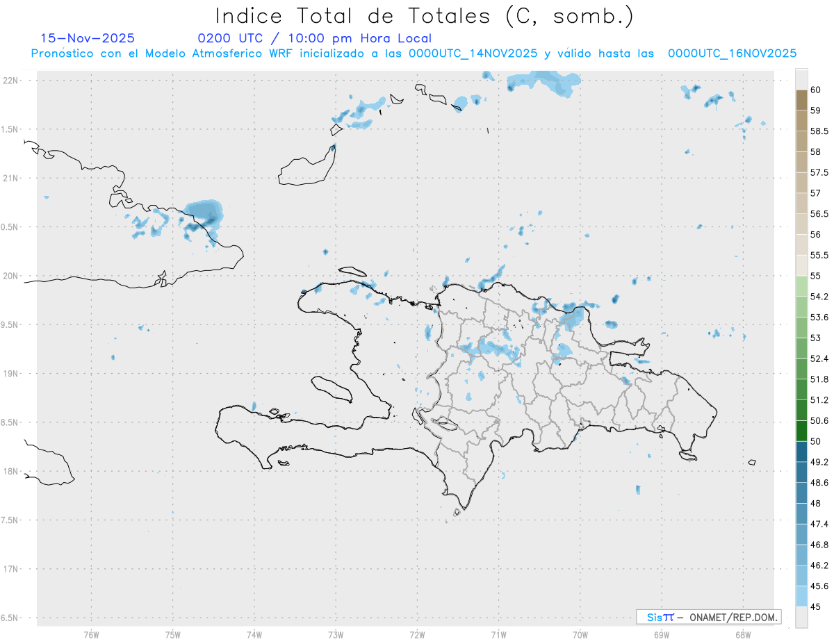
Task: Click the colorbar label 55.5
Action: pyautogui.click(x=819, y=256)
